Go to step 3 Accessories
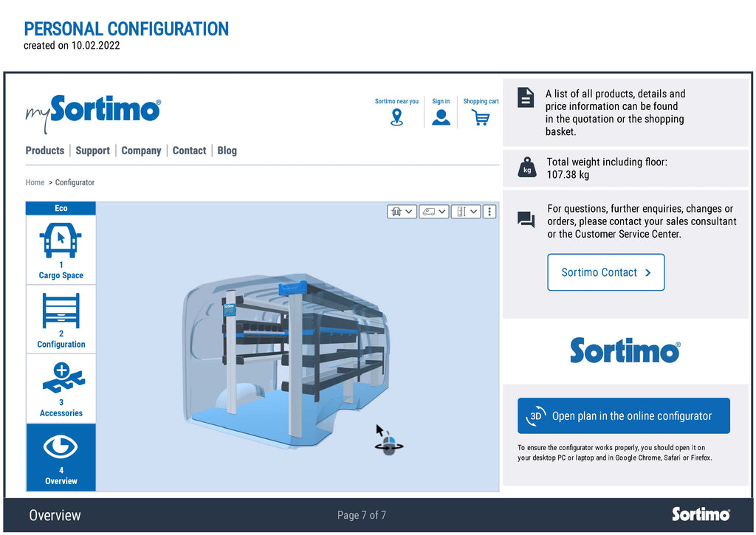 tap(61, 389)
